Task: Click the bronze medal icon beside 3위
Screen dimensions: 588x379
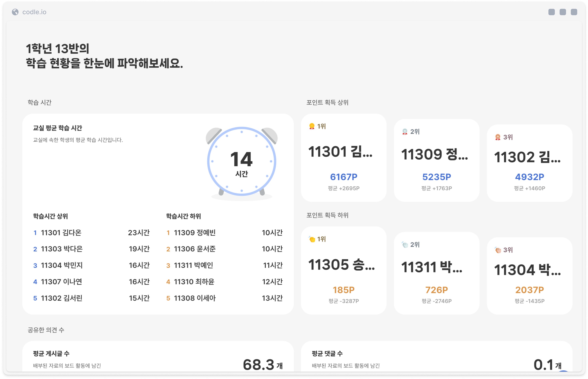Action: 497,137
